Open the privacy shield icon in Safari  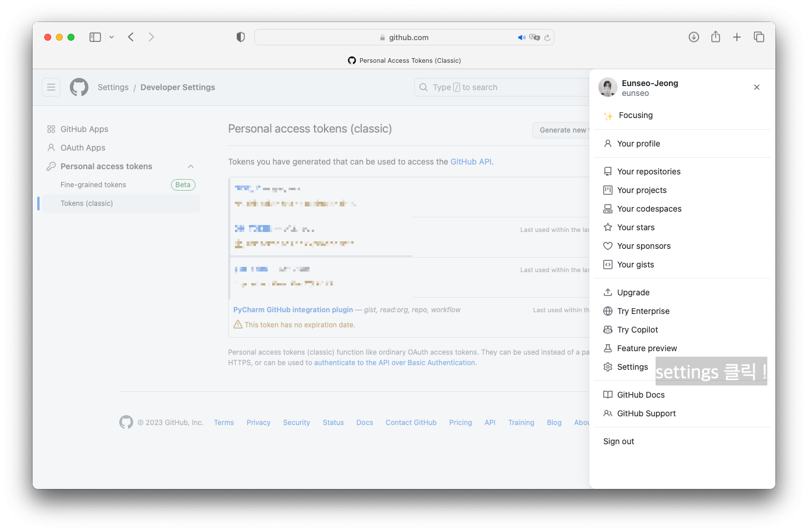(240, 37)
